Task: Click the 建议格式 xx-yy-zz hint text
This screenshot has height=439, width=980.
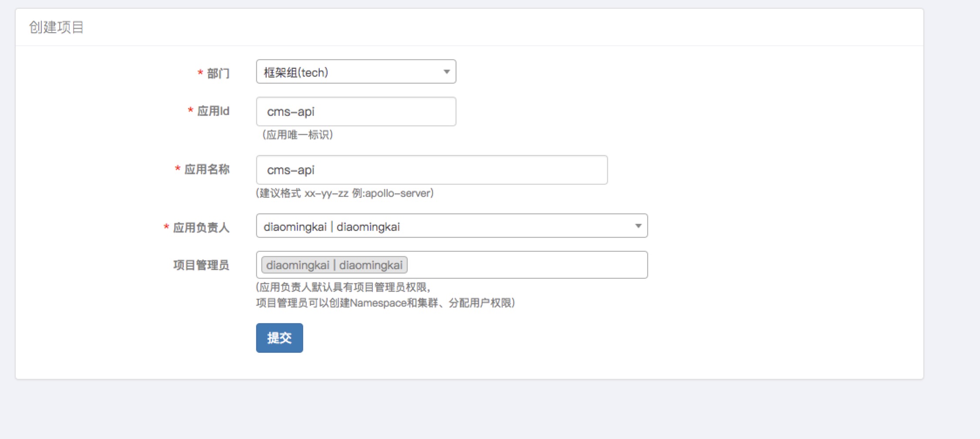Action: (x=345, y=193)
